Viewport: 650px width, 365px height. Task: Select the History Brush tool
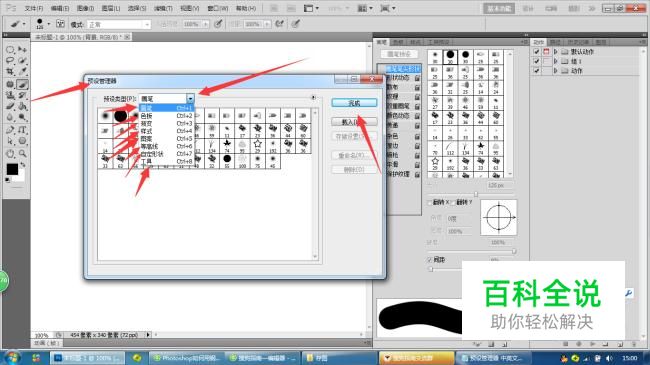(22, 95)
